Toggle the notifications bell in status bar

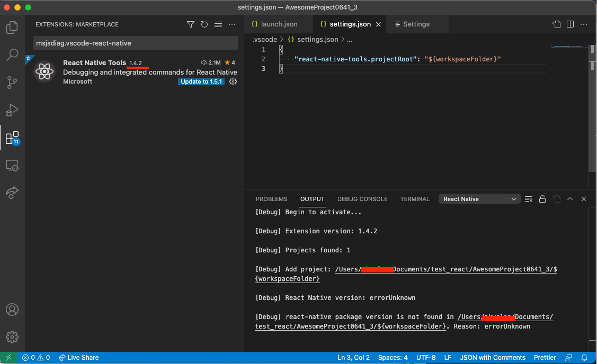[584, 358]
